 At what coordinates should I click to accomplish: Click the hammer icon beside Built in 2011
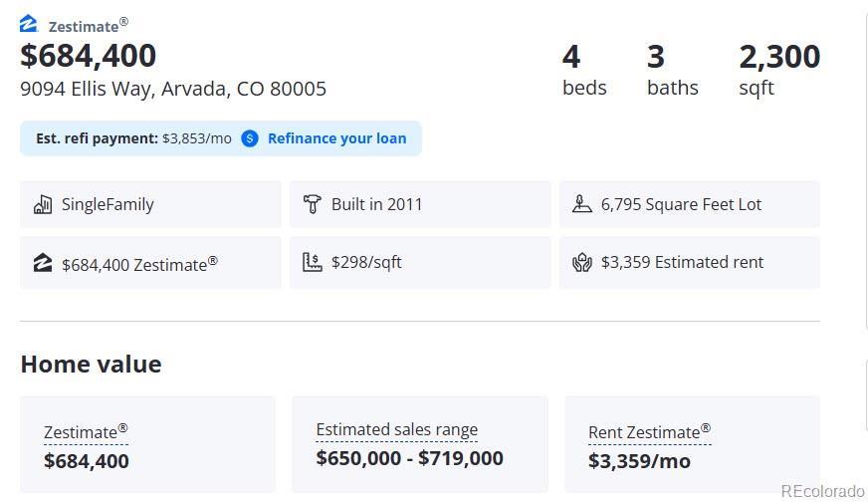313,204
